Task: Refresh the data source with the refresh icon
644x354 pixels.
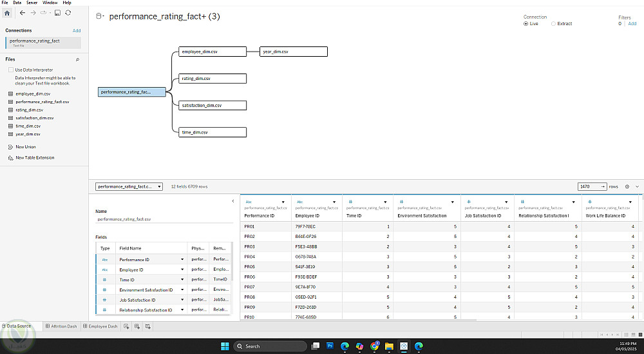Action: point(68,13)
